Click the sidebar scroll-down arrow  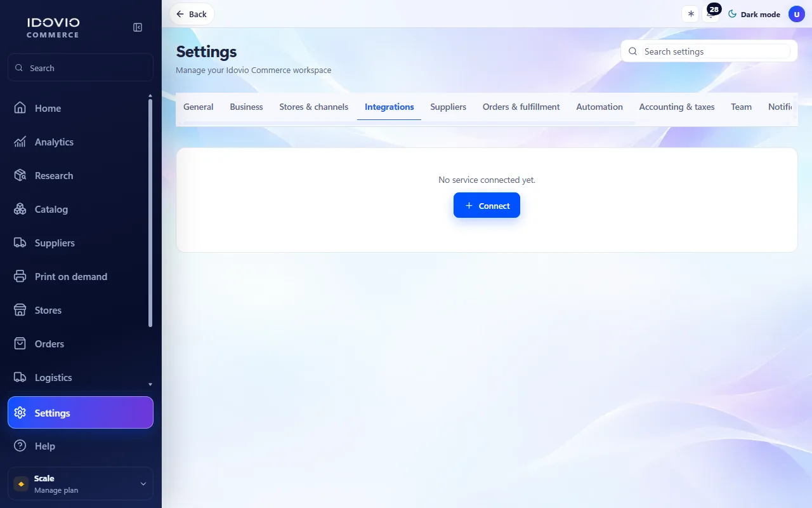(x=150, y=384)
